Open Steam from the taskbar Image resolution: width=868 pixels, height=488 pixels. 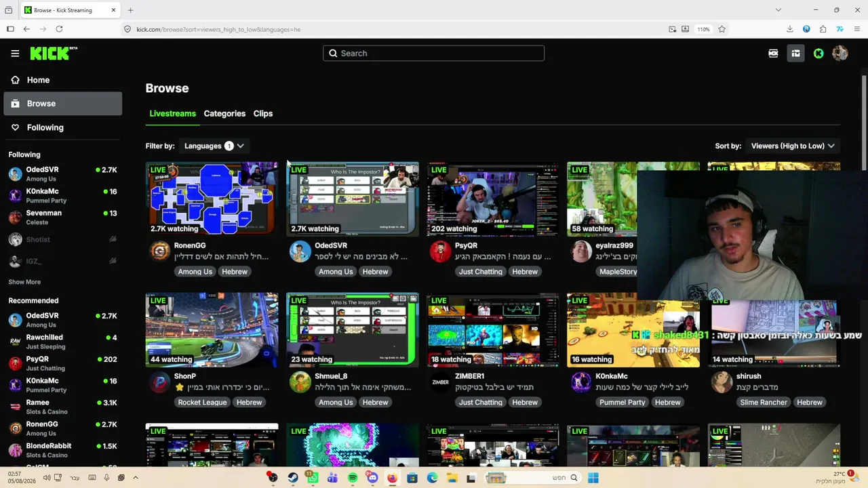tap(293, 478)
